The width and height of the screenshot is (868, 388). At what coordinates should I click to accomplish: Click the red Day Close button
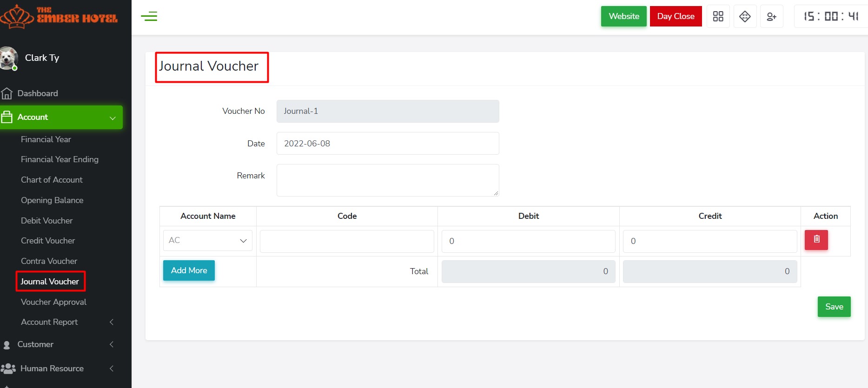click(x=676, y=16)
